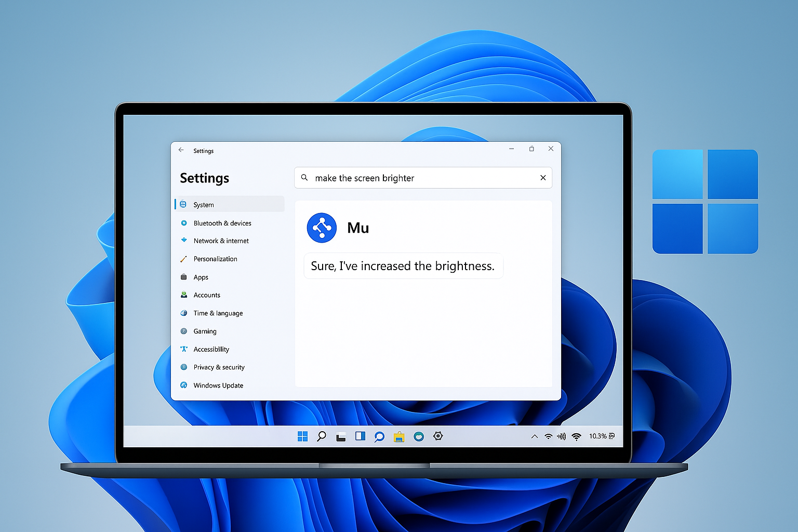Image resolution: width=798 pixels, height=532 pixels.
Task: Launch the Edge browser from the taskbar
Action: (419, 437)
